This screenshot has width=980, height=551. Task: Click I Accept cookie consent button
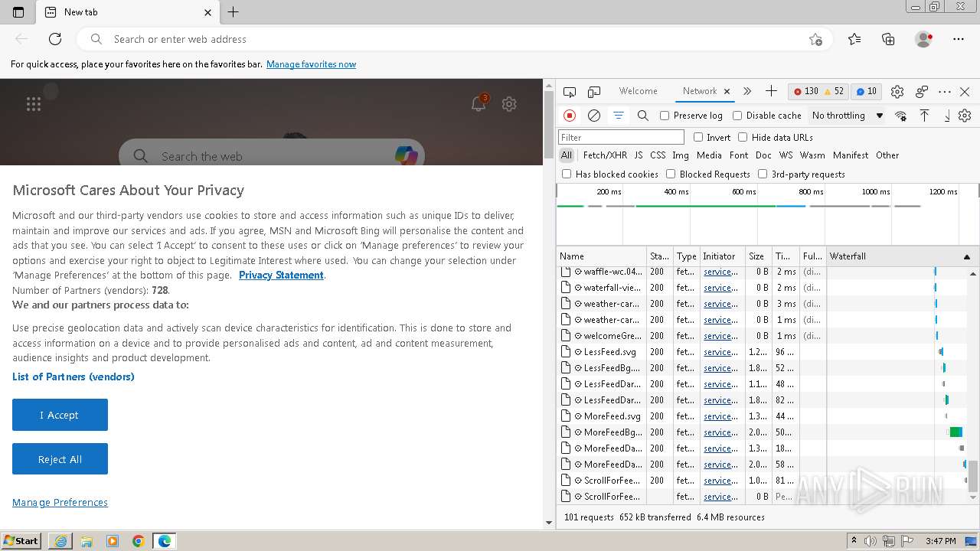[x=60, y=415]
